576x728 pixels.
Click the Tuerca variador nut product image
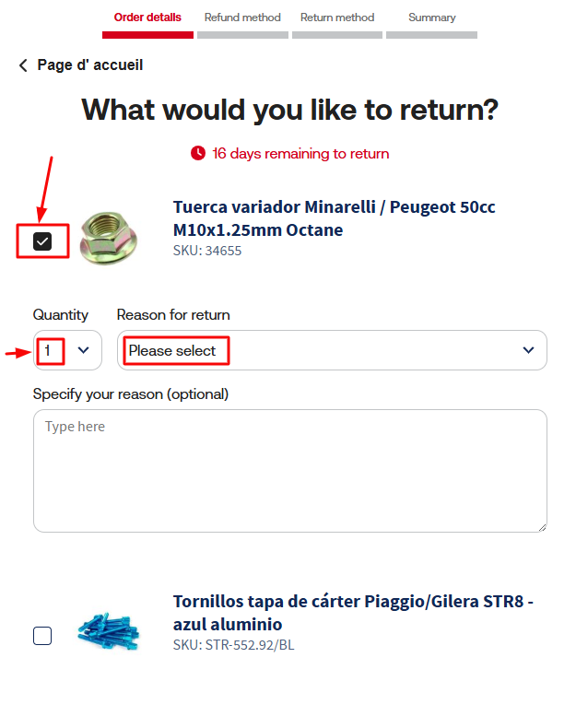coord(109,238)
